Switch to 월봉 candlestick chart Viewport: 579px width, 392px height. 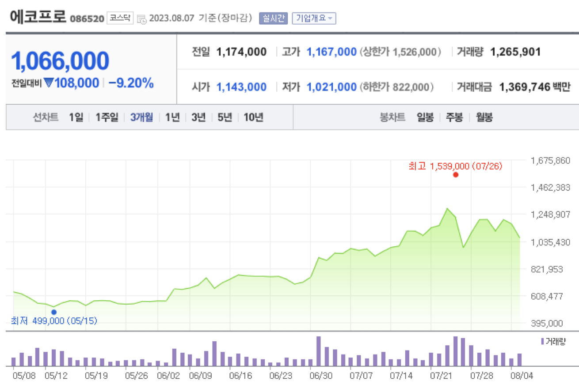tap(484, 117)
